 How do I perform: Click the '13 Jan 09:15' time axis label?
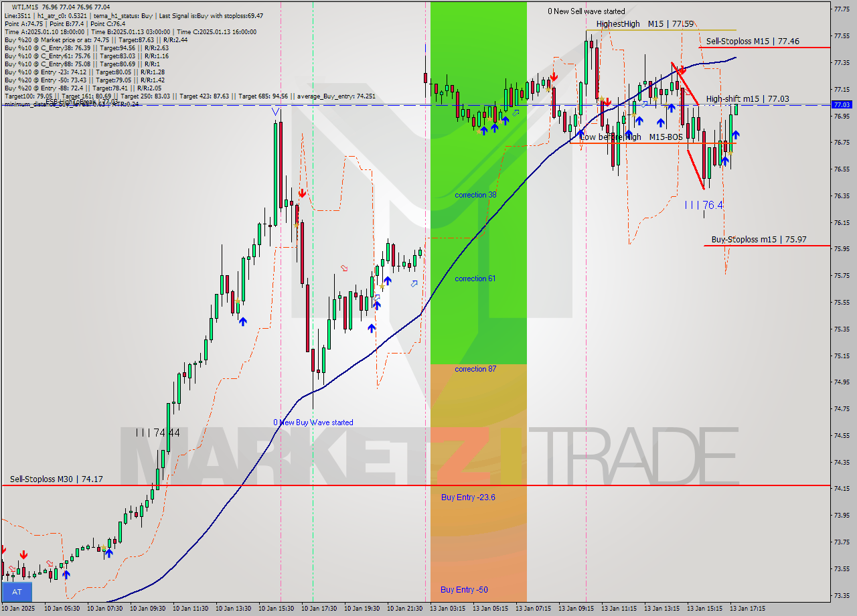576,609
